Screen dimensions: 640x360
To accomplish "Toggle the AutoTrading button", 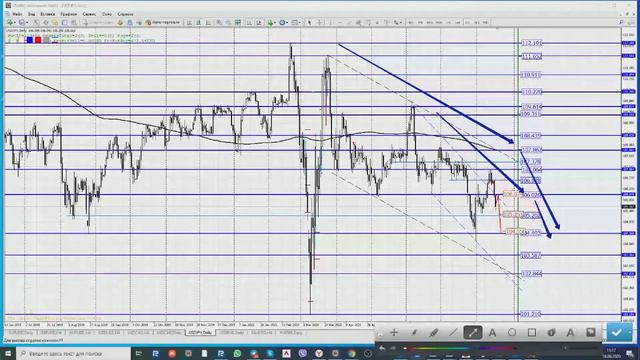I will 163,22.
